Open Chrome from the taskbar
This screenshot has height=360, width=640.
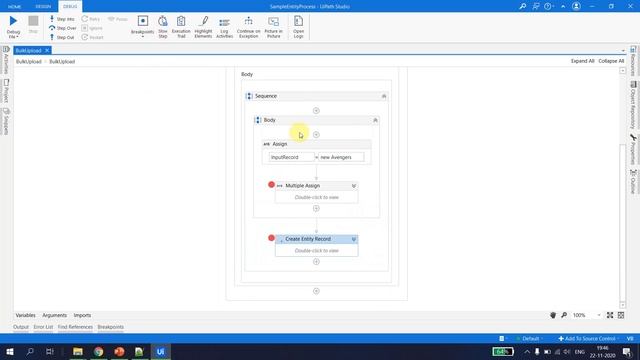click(x=98, y=351)
